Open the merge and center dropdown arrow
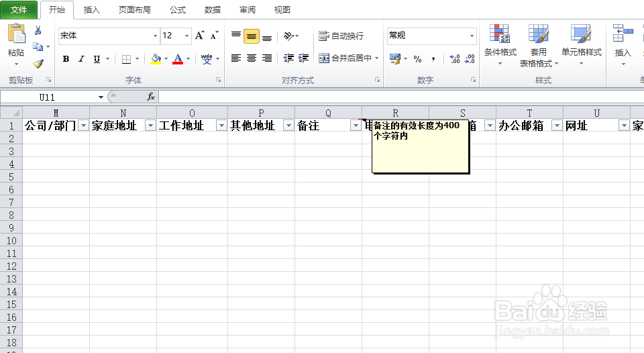 pos(376,58)
